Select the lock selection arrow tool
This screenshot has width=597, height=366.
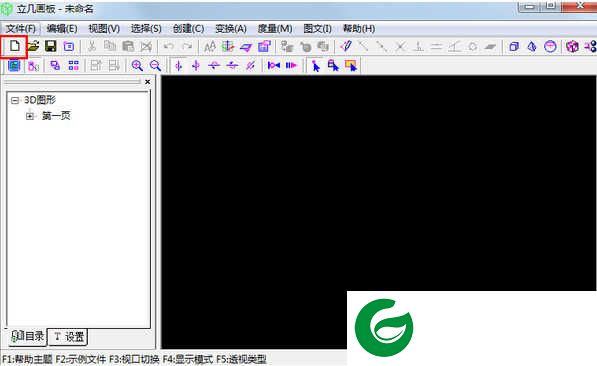tap(333, 66)
